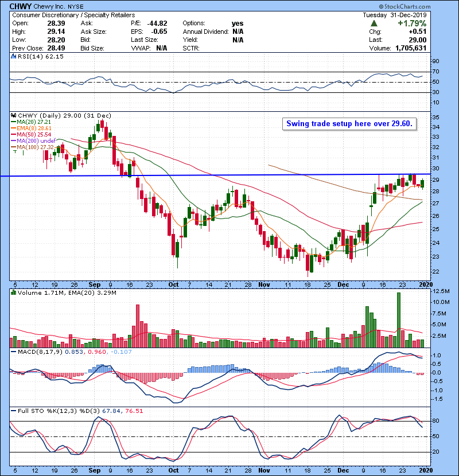
Task: Click the Annual Dividend label
Action: click(x=205, y=32)
